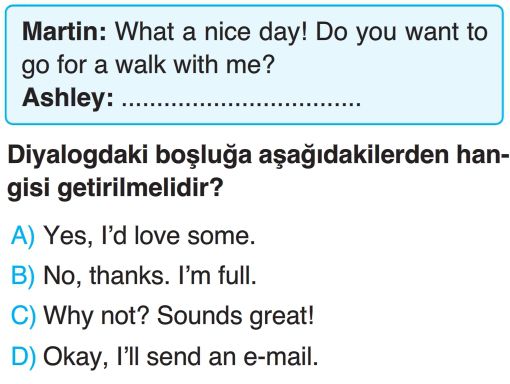Click the bold name "Martin:"

pyautogui.click(x=64, y=32)
